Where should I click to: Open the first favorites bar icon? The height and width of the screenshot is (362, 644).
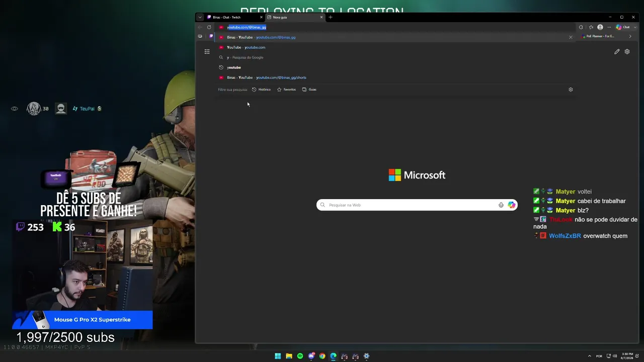click(200, 36)
